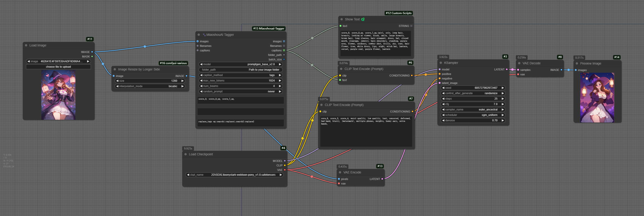Collapse the Load Image node via title dot
The width and height of the screenshot is (644, 216).
point(26,45)
